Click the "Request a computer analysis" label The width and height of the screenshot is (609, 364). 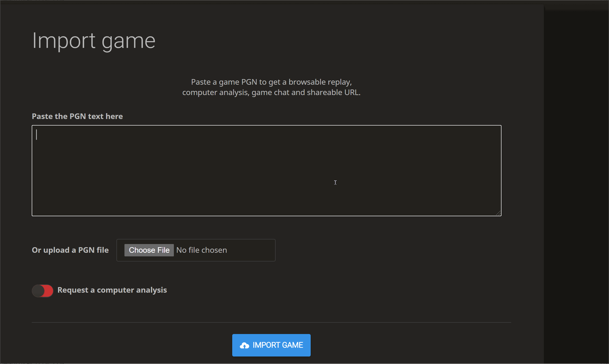click(x=112, y=290)
